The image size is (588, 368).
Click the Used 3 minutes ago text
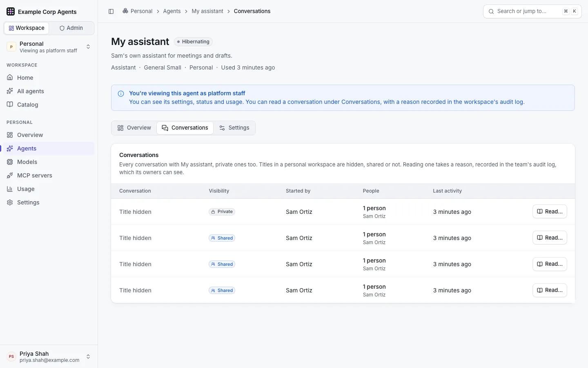pos(248,68)
